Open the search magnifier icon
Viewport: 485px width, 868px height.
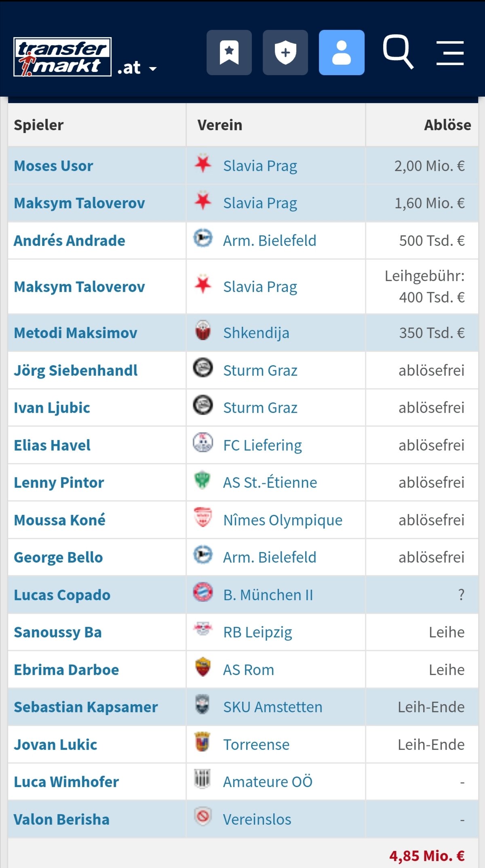[398, 52]
